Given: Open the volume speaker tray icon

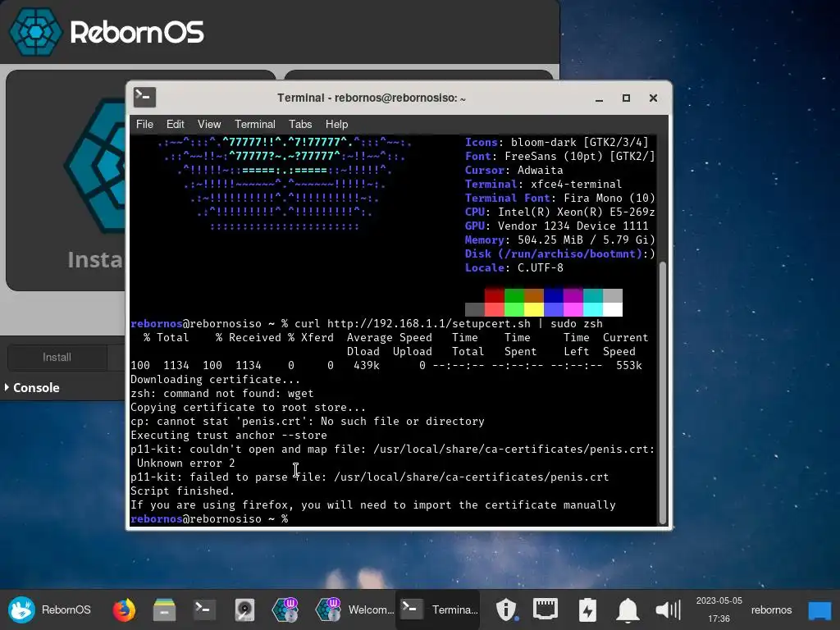Looking at the screenshot, I should click(668, 609).
